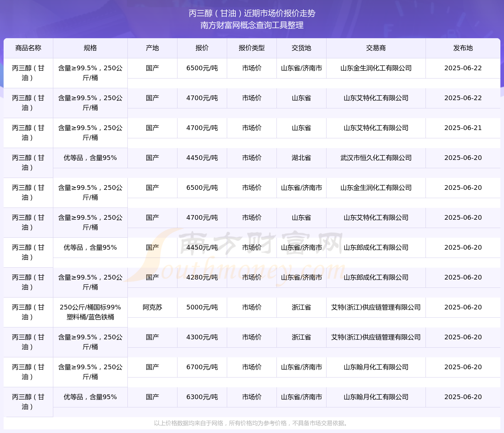The width and height of the screenshot is (504, 433).
Task: Click 浙江省 in the 阿克苏 row
Action: [301, 307]
